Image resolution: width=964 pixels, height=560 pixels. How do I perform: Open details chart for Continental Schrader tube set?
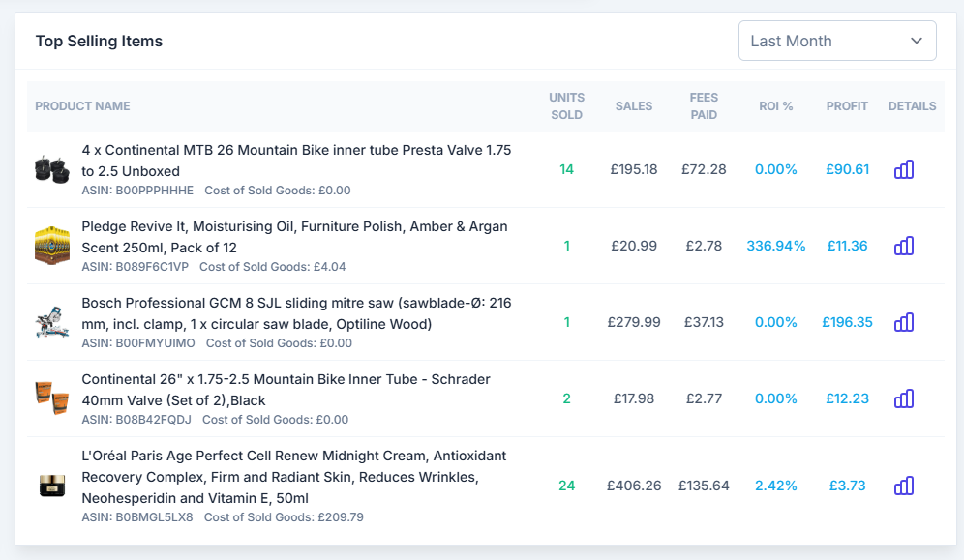coord(903,398)
